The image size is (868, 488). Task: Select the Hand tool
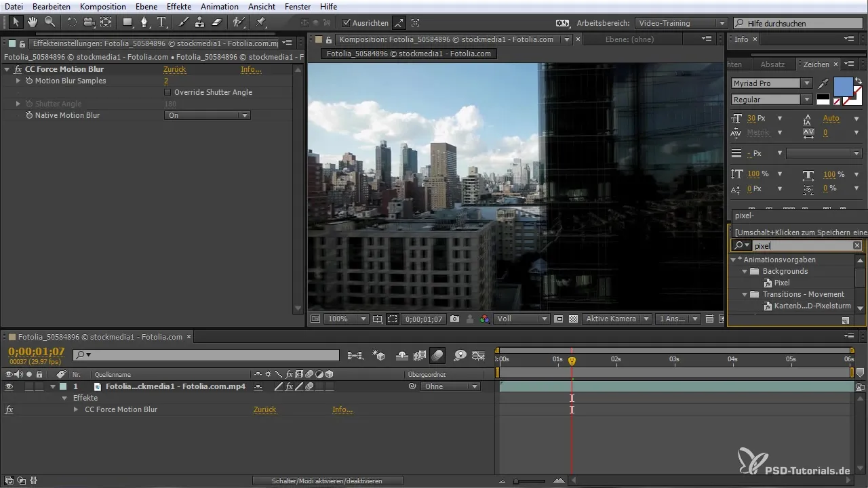(33, 22)
